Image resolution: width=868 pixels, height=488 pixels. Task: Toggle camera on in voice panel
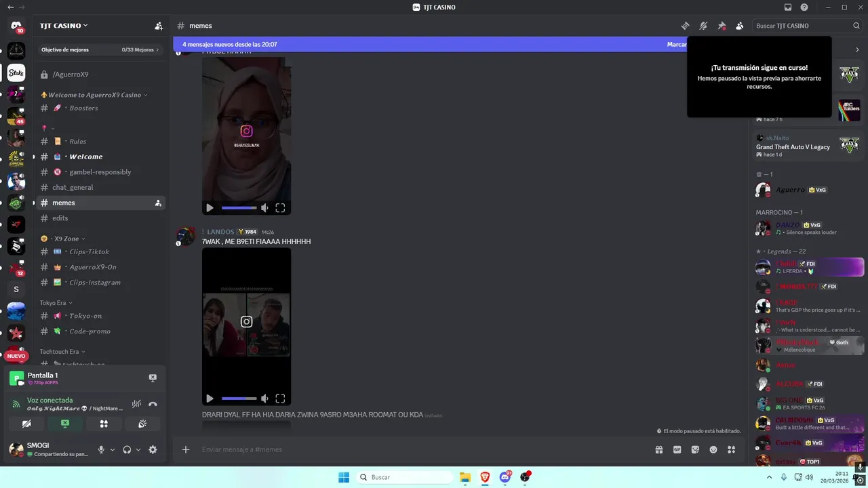tap(26, 424)
